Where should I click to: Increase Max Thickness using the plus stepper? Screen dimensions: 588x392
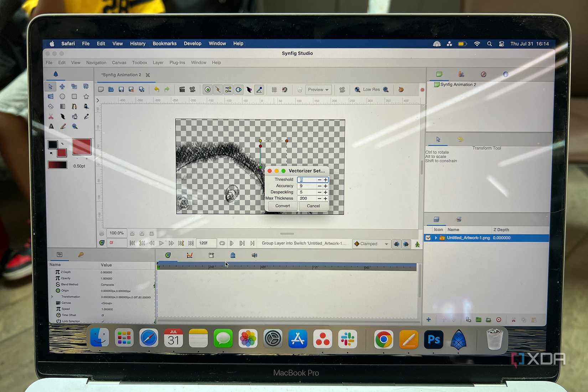pos(325,198)
